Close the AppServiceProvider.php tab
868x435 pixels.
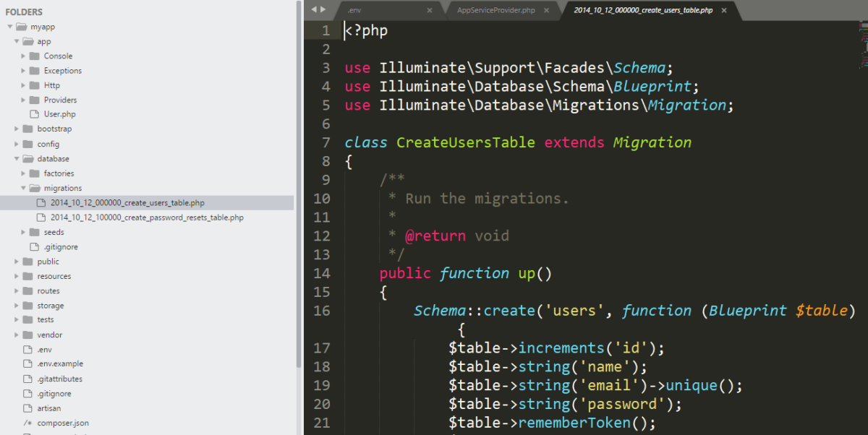coord(546,10)
